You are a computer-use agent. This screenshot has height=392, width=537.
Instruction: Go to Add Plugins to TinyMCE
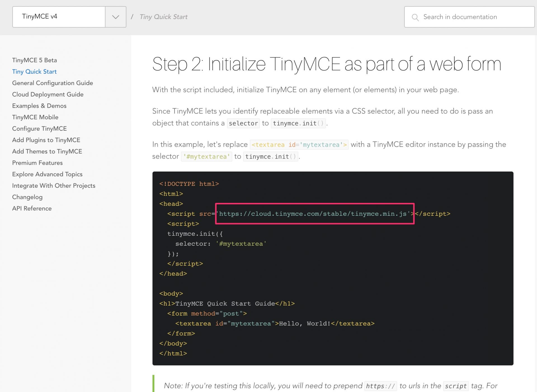click(x=46, y=140)
